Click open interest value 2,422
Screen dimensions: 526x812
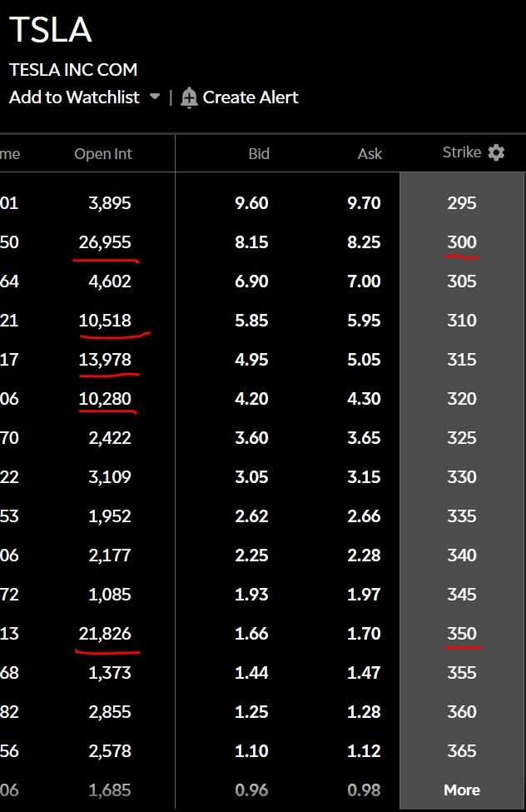coord(110,437)
